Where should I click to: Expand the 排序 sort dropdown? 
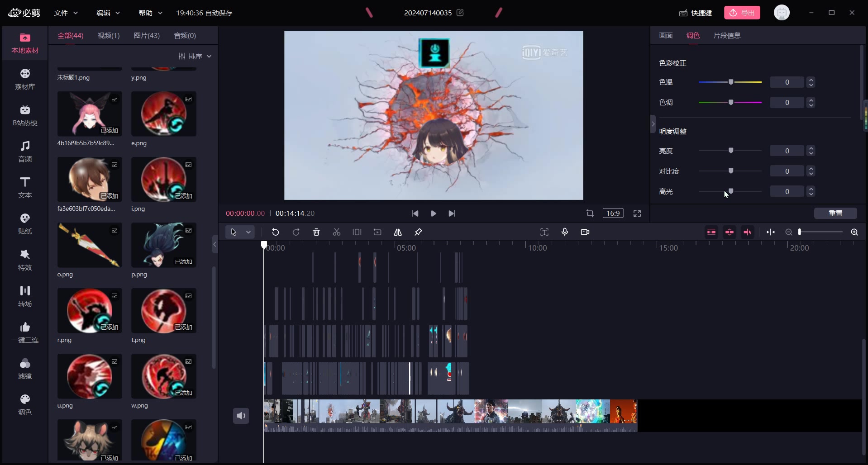click(195, 56)
